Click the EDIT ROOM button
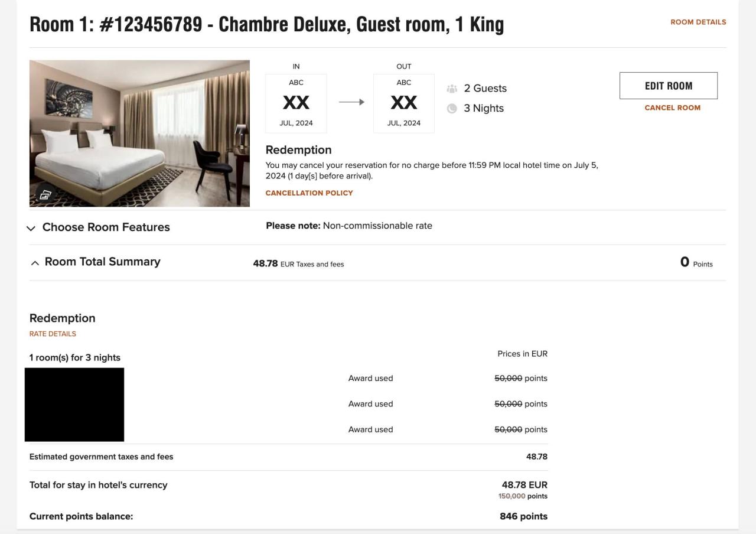This screenshot has width=756, height=534. pos(668,85)
